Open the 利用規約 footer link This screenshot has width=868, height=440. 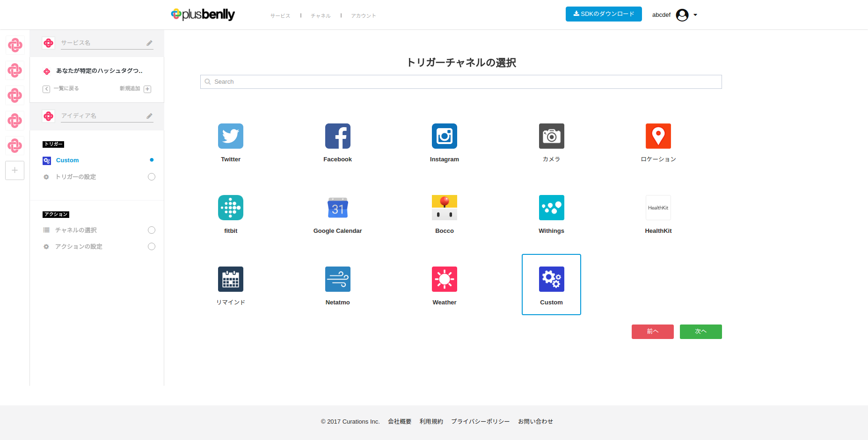[431, 421]
